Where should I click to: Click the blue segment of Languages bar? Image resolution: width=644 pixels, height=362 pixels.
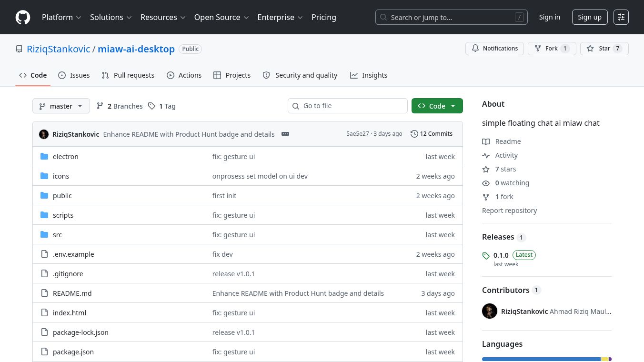(x=541, y=359)
